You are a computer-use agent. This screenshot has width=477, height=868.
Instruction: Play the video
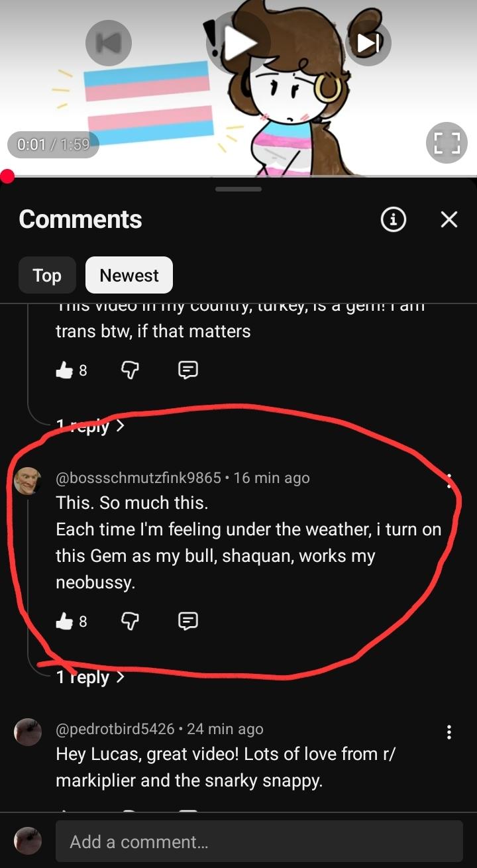pyautogui.click(x=238, y=42)
